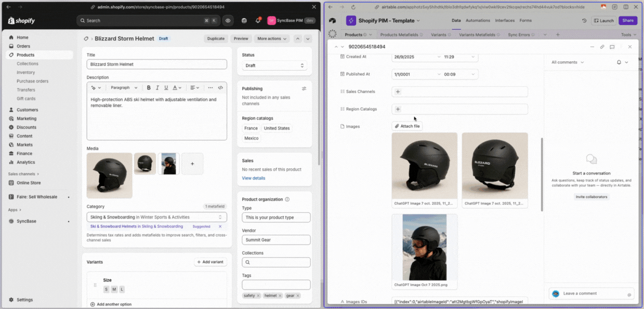Open the Shopify sidekick icon next to bell

[x=244, y=21]
